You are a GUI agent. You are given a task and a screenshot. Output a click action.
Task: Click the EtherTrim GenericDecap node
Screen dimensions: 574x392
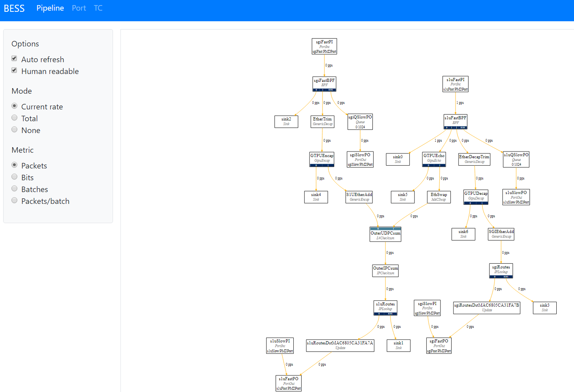[322, 122]
